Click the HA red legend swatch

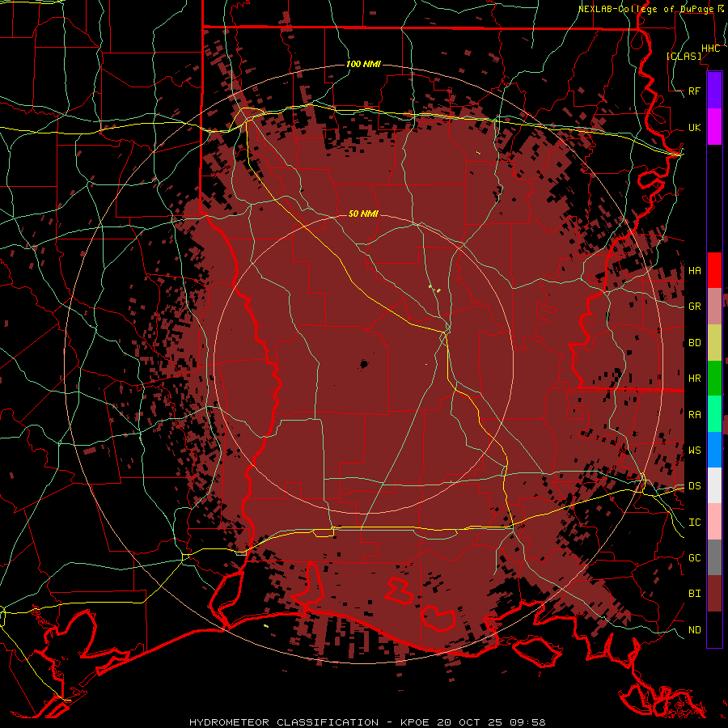pos(714,270)
